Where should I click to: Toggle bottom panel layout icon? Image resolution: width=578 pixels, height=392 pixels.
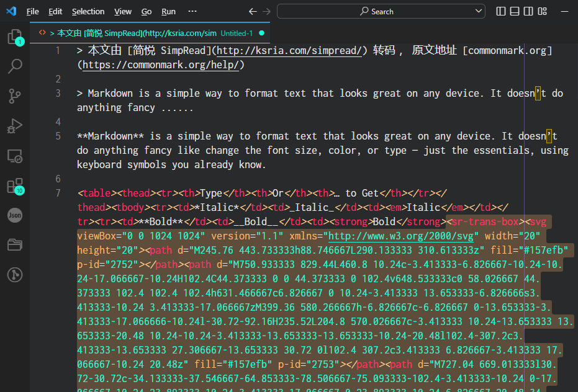coord(515,11)
